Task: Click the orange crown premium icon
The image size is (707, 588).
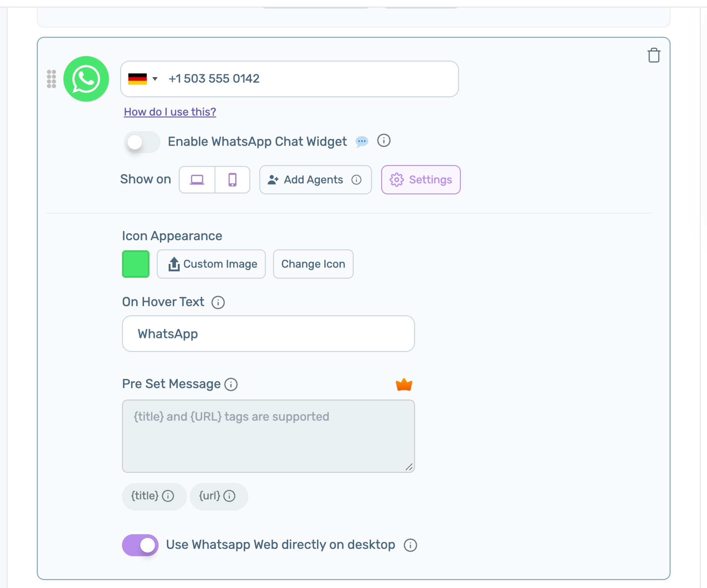Action: click(404, 384)
